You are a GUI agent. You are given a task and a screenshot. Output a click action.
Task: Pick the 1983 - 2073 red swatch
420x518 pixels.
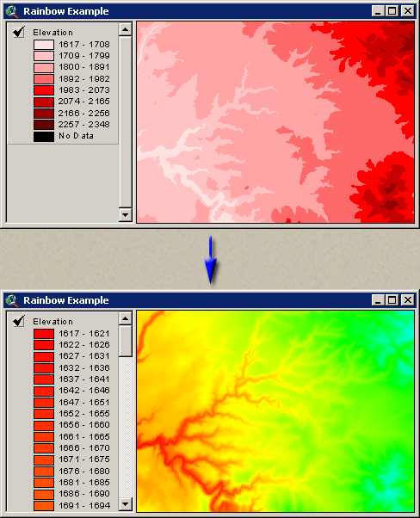44,90
